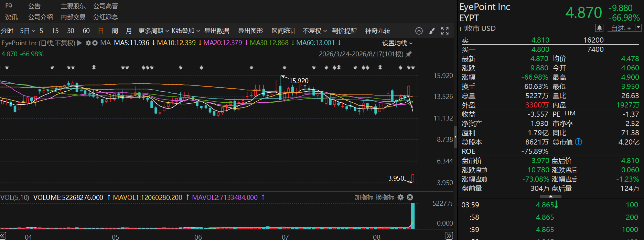Expand 不复权 adjustment dropdown
This screenshot has height=240, width=644.
(x=314, y=31)
